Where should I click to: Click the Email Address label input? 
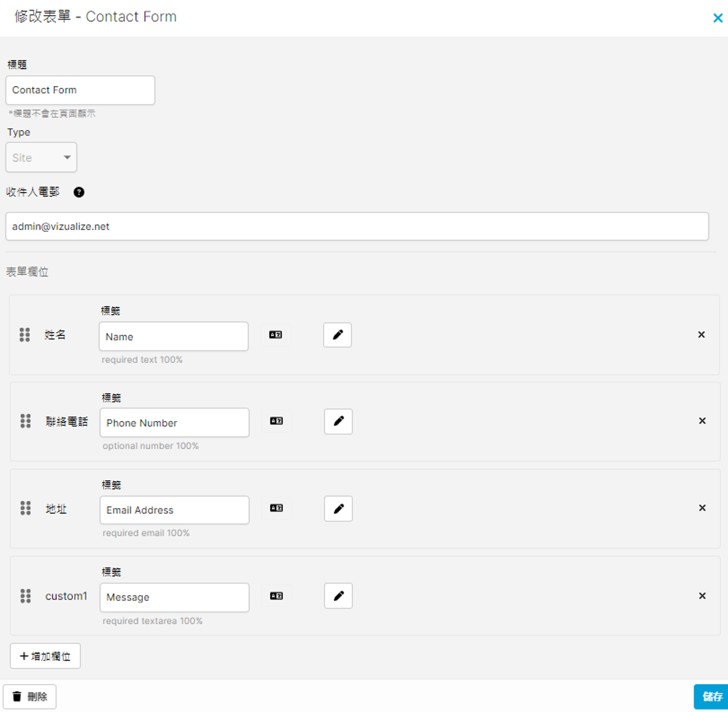pos(174,510)
